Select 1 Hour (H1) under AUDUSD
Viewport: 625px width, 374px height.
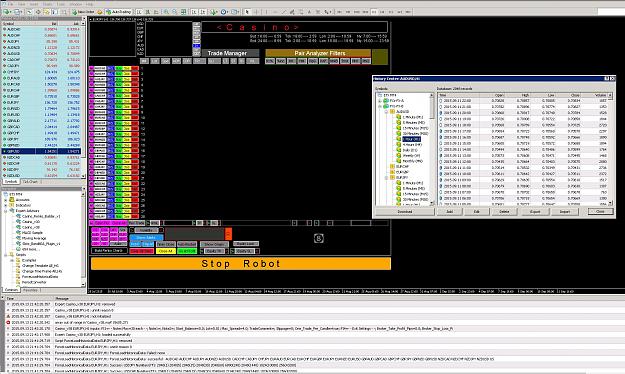pos(411,139)
